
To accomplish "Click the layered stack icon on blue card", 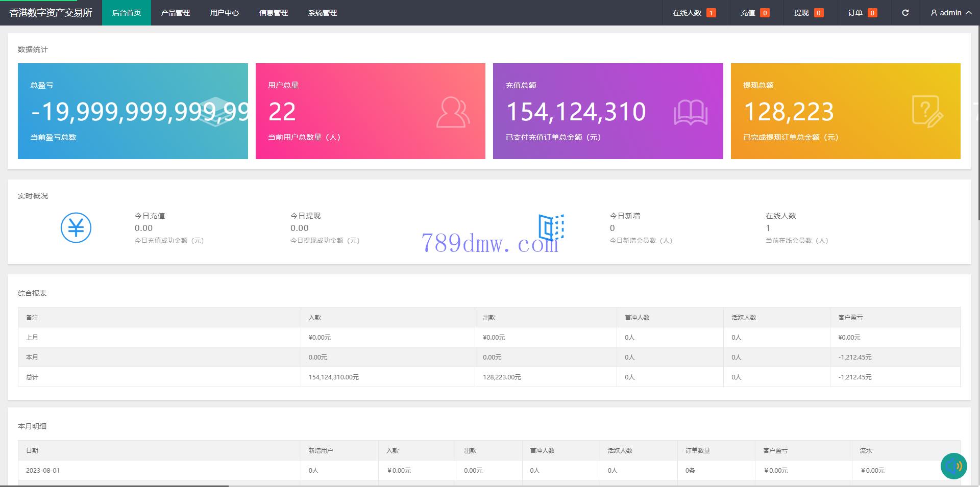I will [x=215, y=112].
